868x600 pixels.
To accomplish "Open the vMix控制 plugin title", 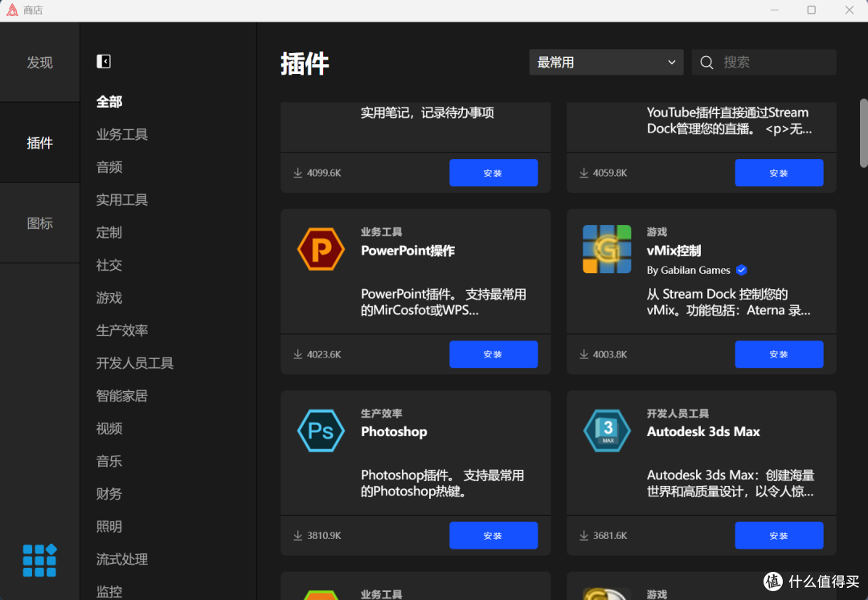I will click(674, 251).
